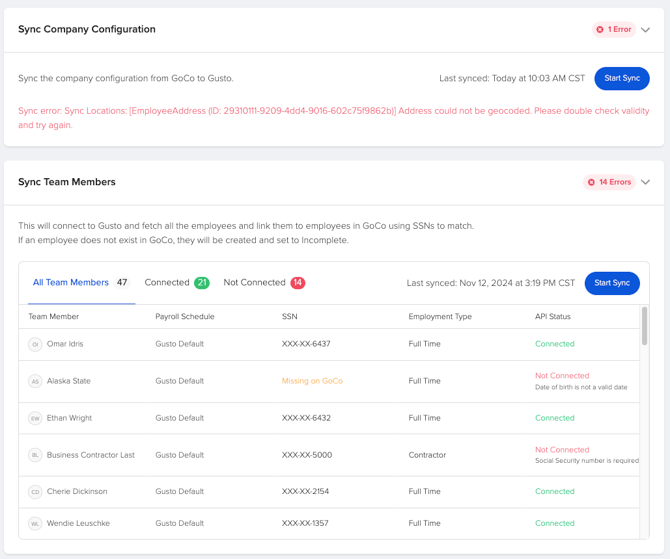Click SSN XXX-XX-1357
This screenshot has height=559, width=670.
[305, 523]
